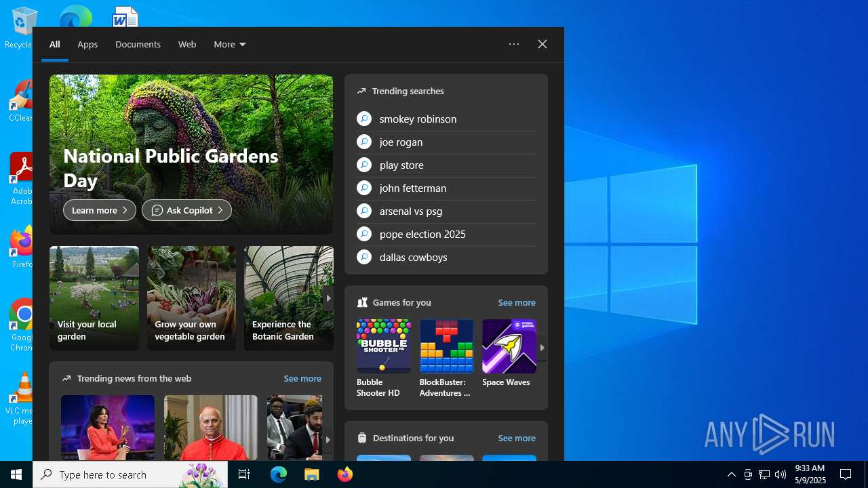Open the Firefox shortcut on the desktop

pos(22,247)
